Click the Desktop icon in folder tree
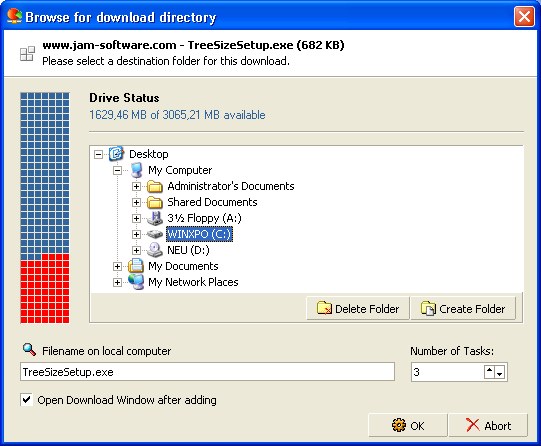Screen dimensions: 541x446 116,154
